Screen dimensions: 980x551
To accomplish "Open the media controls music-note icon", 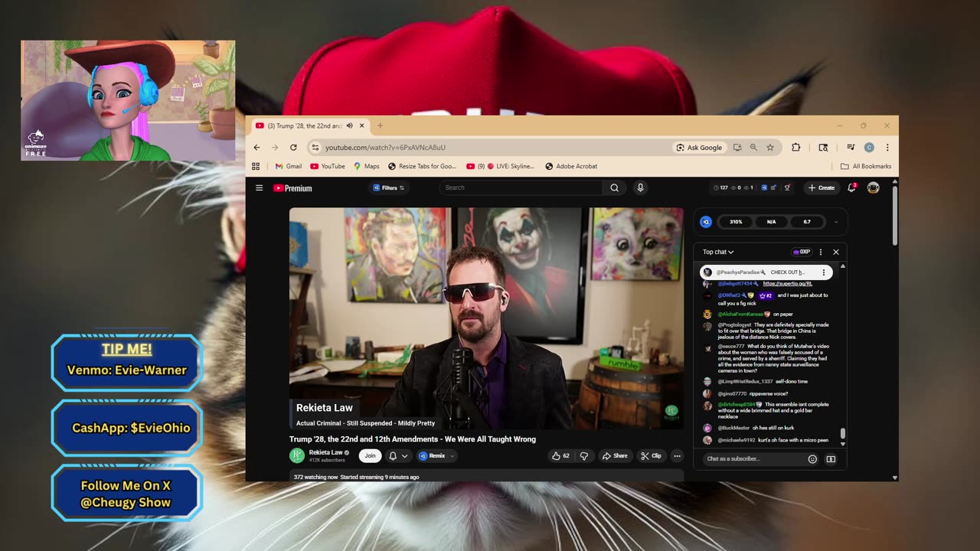I will [x=851, y=148].
